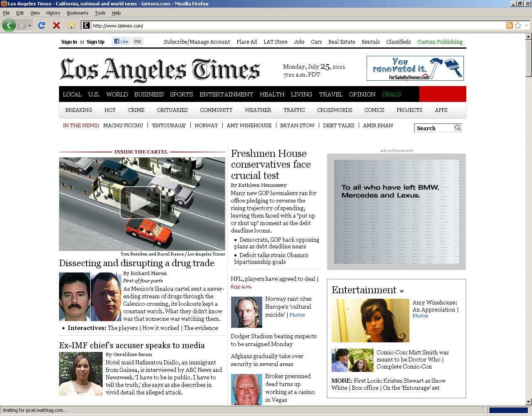Select the ENTERTAINMENT section tab

pos(226,94)
